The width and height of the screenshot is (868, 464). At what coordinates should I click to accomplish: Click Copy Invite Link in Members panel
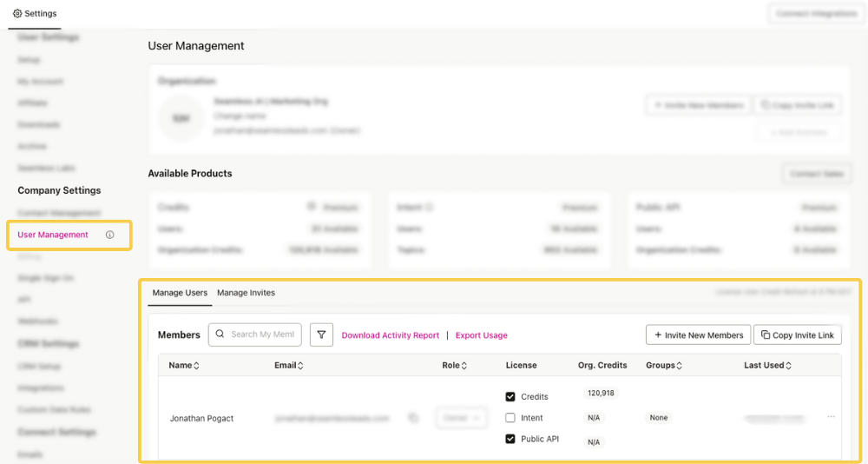[798, 335]
